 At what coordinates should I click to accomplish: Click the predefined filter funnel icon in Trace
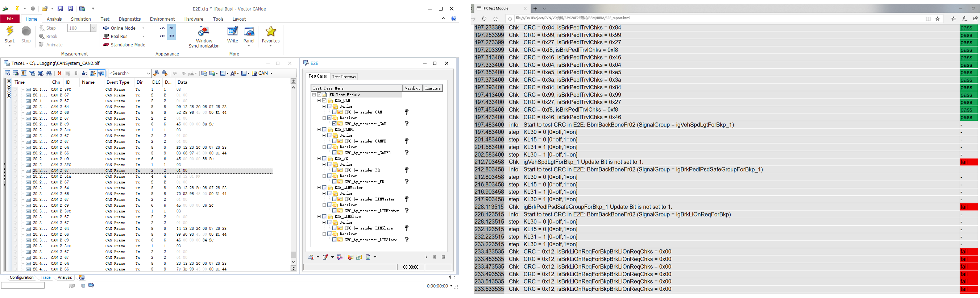click(x=32, y=73)
